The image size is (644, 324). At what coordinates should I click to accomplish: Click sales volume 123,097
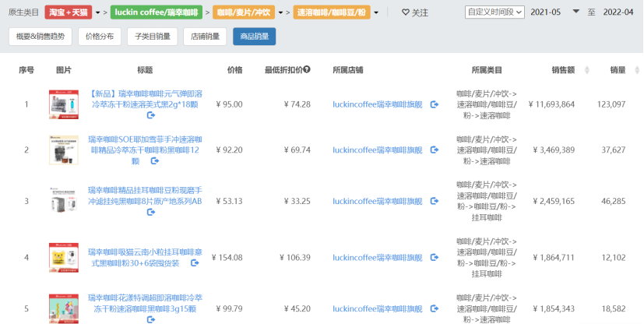click(611, 104)
